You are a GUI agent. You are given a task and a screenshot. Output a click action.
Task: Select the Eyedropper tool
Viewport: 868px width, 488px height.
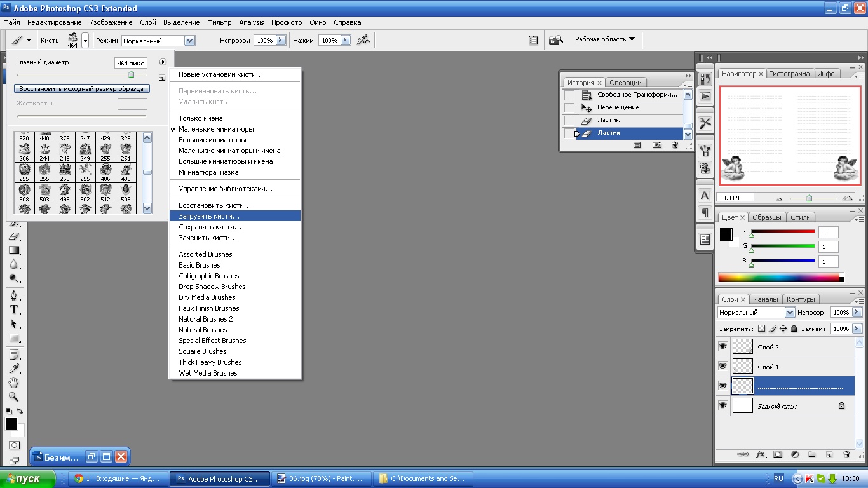14,369
